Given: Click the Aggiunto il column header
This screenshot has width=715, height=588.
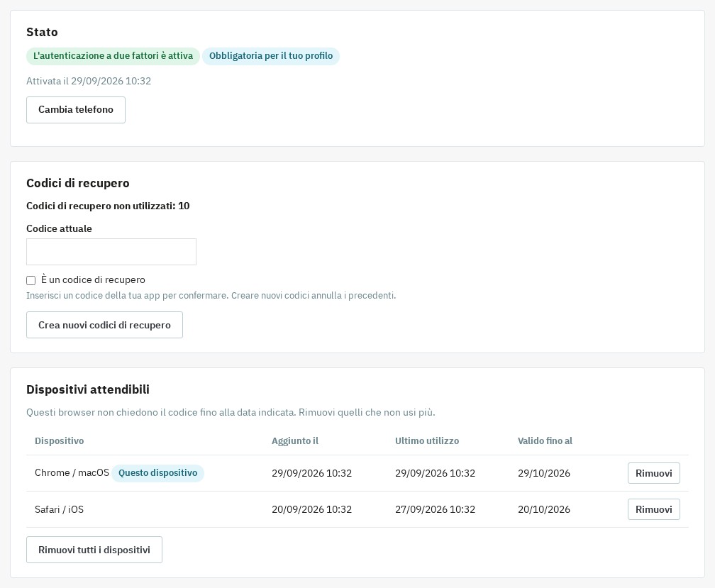Looking at the screenshot, I should (x=295, y=440).
